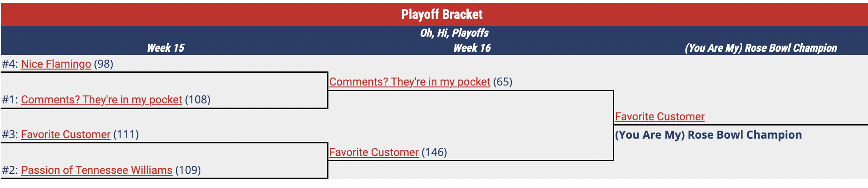Viewport: 868px width, 188px height.
Task: Select the Week 16 column header
Action: [x=472, y=48]
